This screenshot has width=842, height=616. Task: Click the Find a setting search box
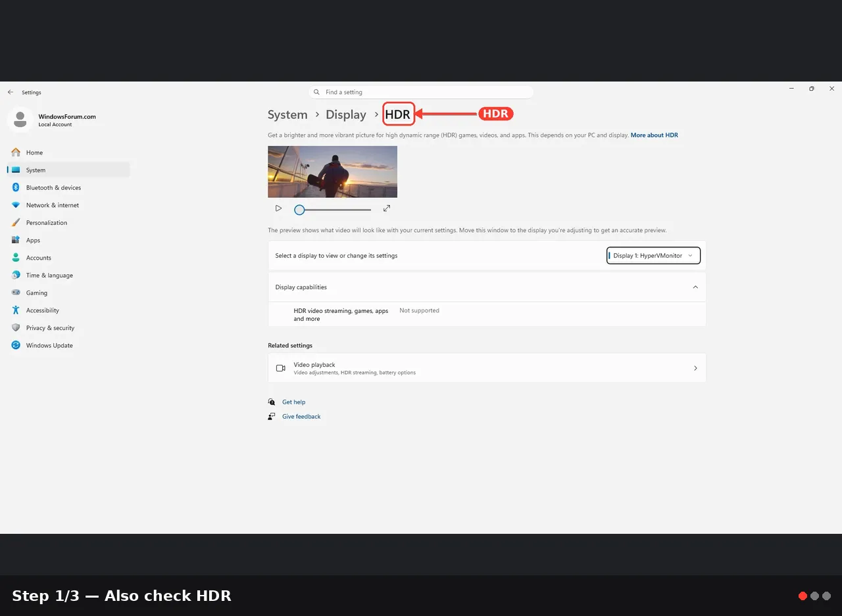[x=421, y=92]
